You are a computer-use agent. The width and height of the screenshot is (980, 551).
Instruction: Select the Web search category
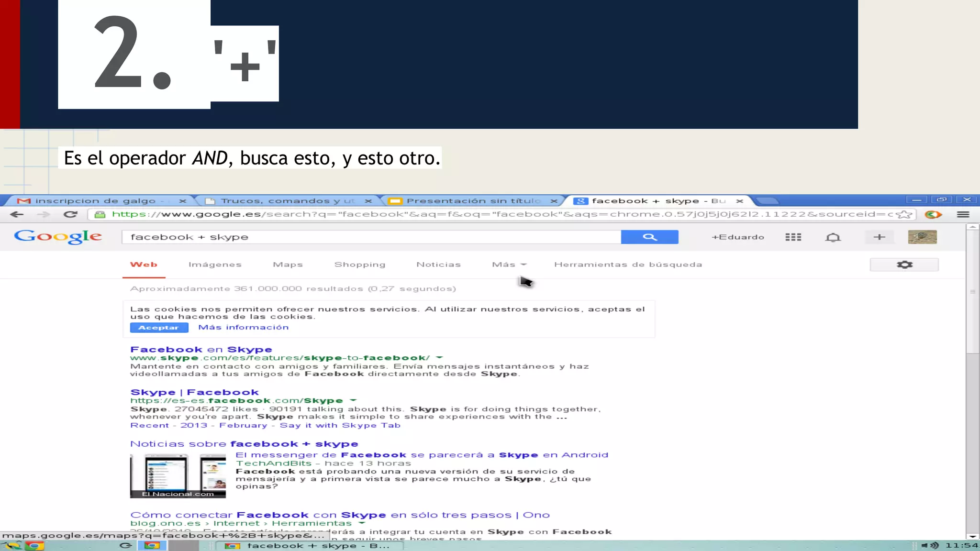coord(144,264)
